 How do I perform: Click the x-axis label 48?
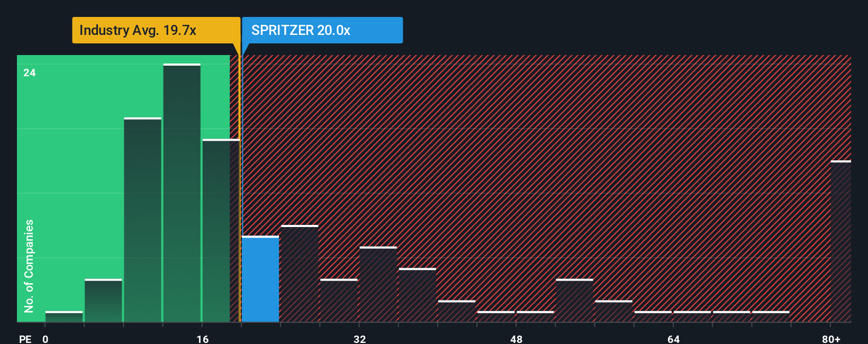[517, 339]
